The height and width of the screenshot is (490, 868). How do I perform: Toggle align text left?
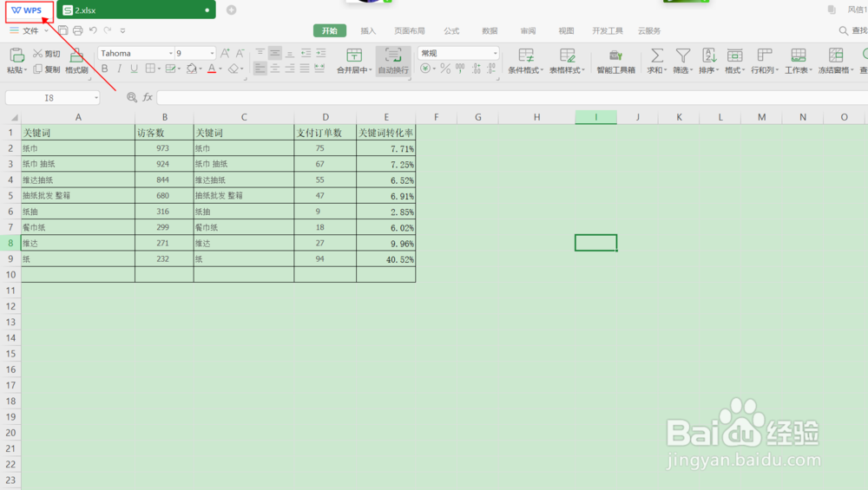[x=260, y=69]
